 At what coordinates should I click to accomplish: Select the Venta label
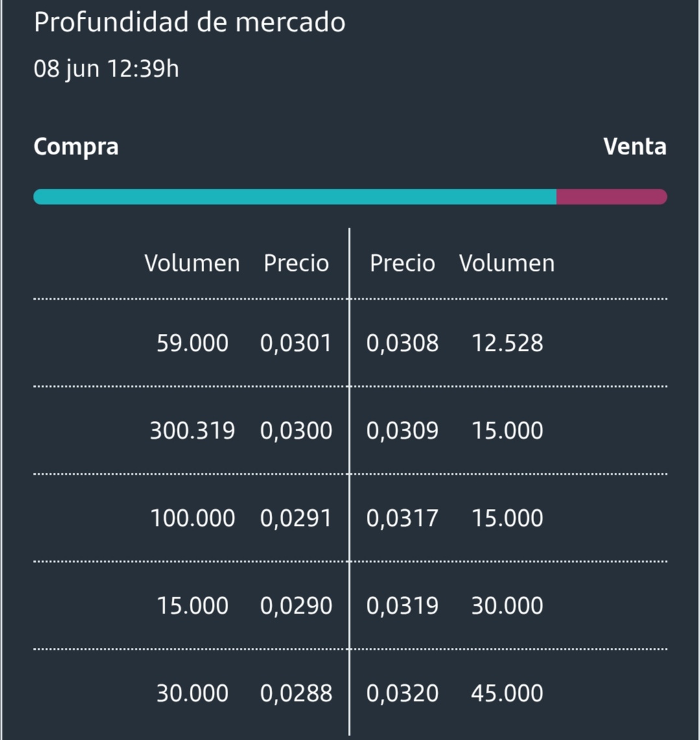point(635,147)
